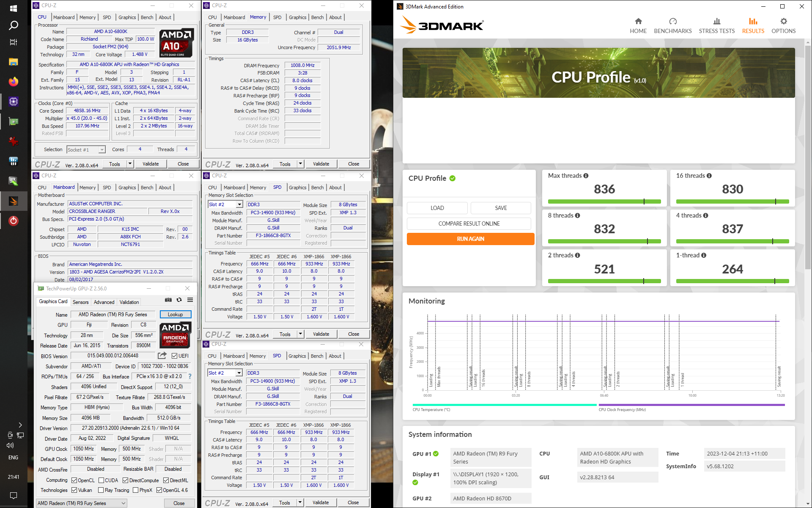Open Tools arrow in middle CPU-Z SPD window

301,334
